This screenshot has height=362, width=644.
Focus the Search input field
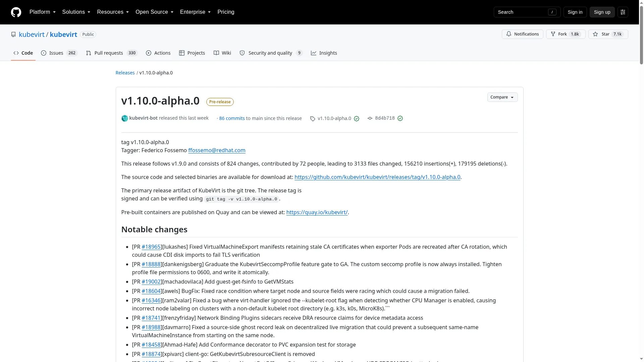[527, 12]
